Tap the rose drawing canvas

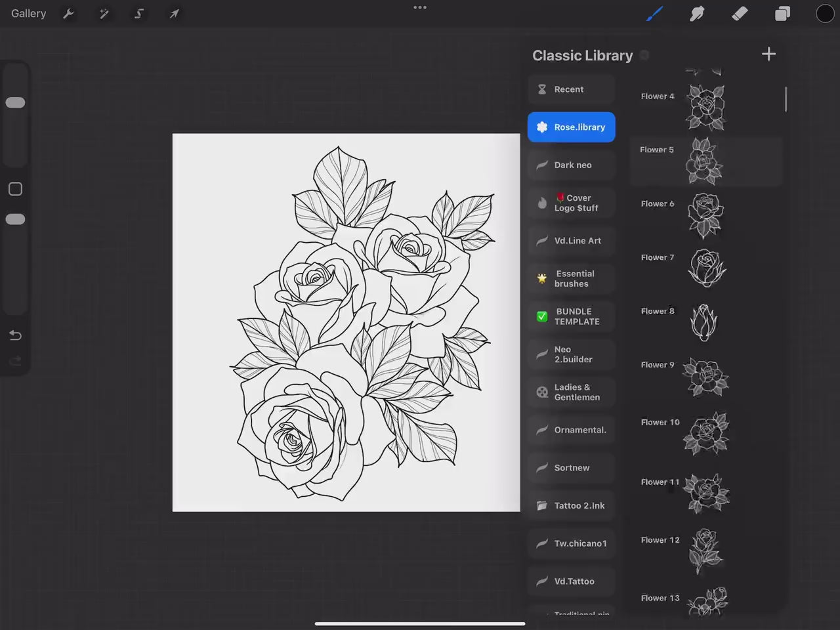(346, 322)
